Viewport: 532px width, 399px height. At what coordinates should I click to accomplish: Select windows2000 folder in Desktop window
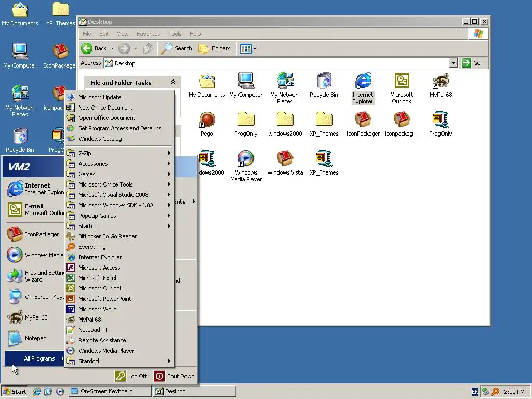(x=285, y=124)
